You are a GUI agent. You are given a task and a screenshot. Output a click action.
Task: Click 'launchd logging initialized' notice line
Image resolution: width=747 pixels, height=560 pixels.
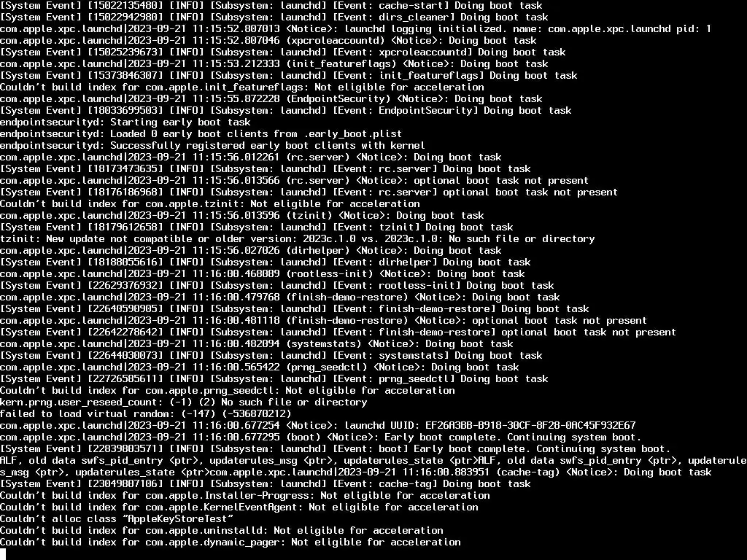(x=355, y=28)
